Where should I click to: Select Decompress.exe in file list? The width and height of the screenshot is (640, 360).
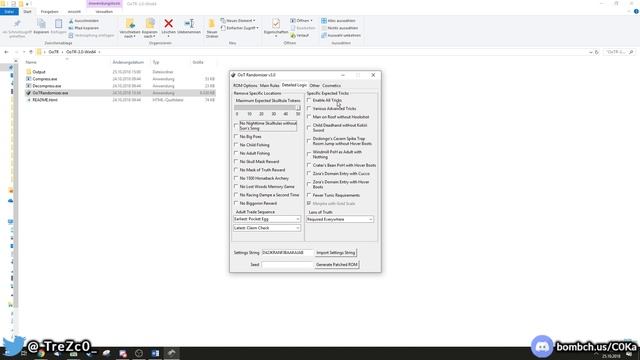tap(47, 86)
